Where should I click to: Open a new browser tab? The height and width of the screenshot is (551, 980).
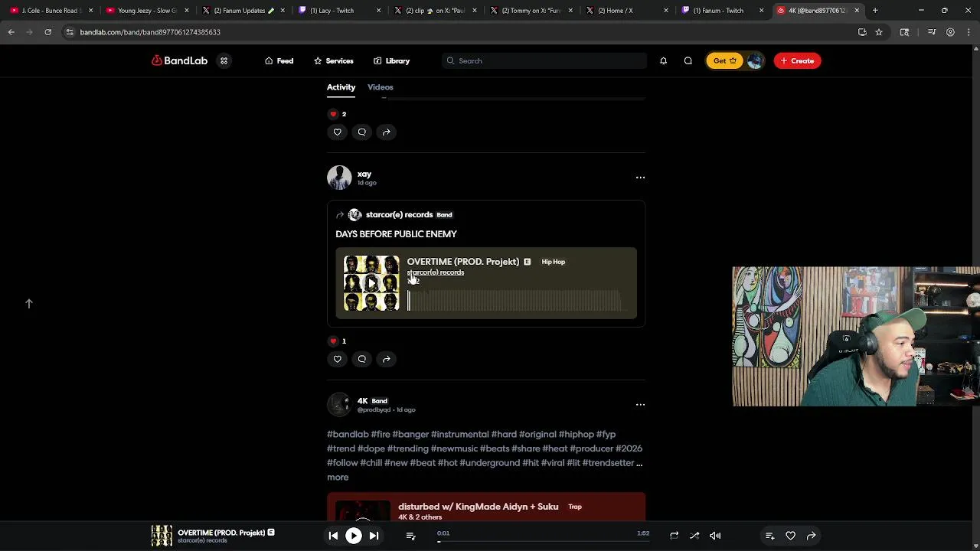click(x=875, y=11)
